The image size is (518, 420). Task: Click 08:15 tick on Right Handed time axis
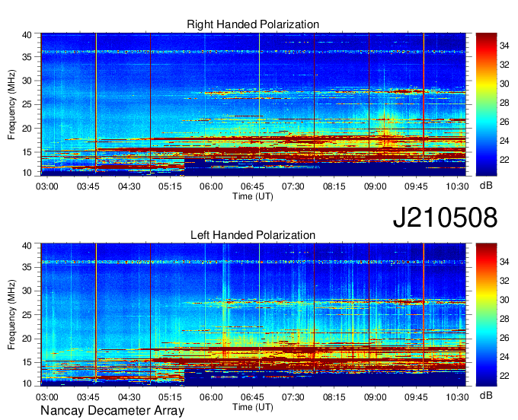coord(334,186)
